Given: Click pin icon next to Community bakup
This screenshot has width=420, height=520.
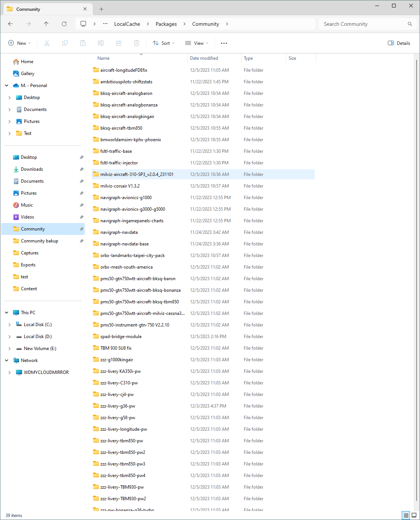Looking at the screenshot, I should [x=81, y=241].
